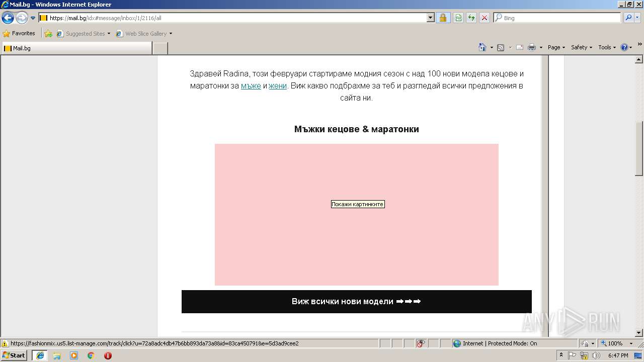Open the security lock report icon
This screenshot has width=644, height=362.
[x=443, y=18]
